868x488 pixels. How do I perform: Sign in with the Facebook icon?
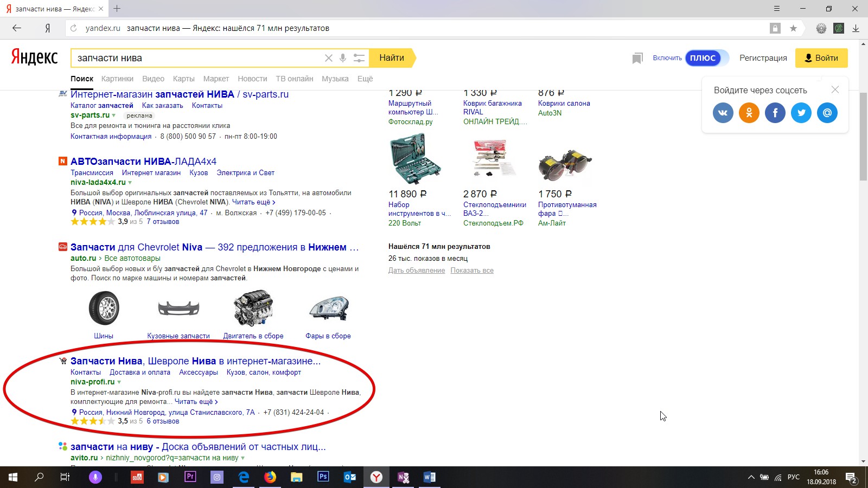[x=775, y=113]
